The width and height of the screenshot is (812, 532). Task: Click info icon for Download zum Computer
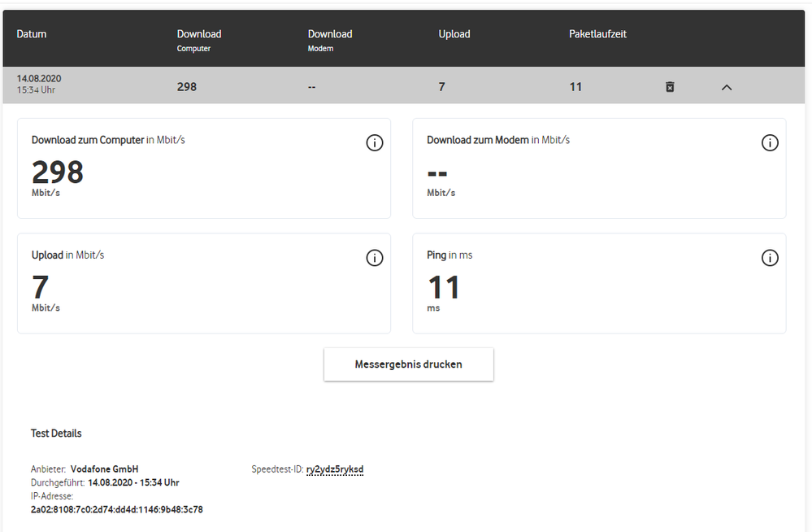[374, 143]
